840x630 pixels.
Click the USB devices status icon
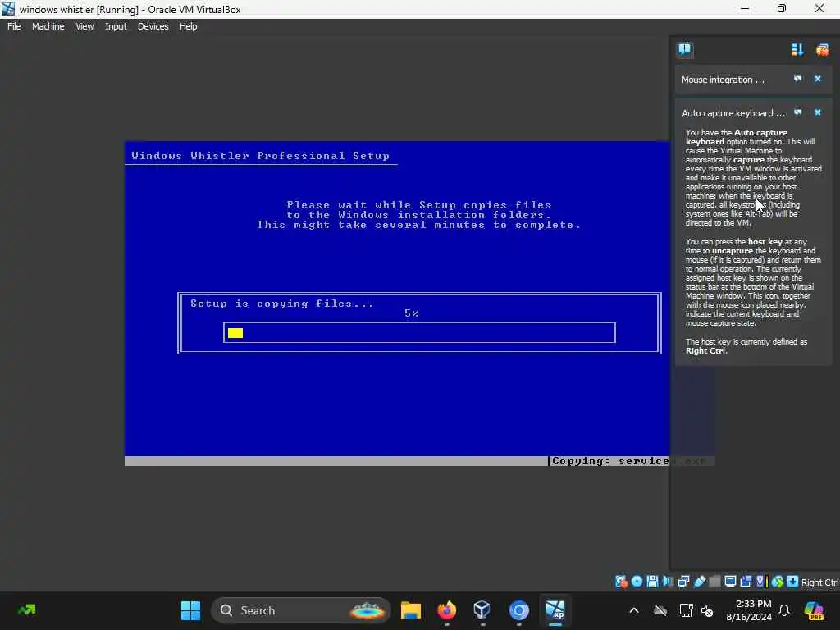[x=699, y=582]
